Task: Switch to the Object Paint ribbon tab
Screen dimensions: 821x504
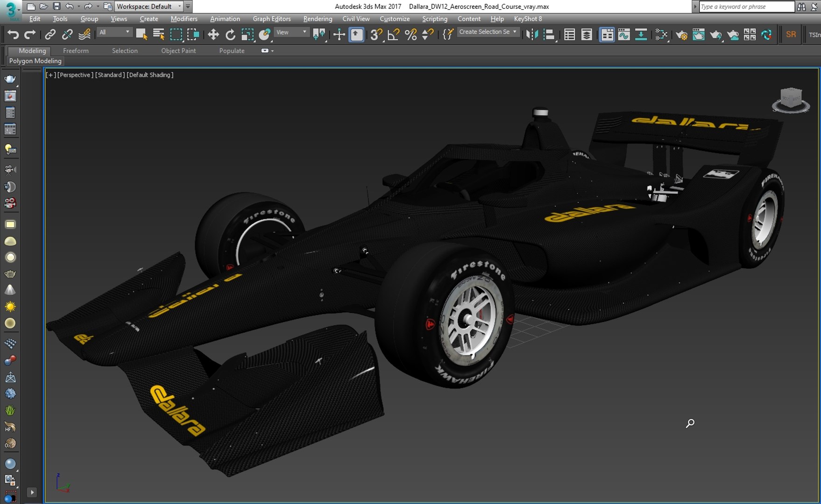Action: coord(178,50)
